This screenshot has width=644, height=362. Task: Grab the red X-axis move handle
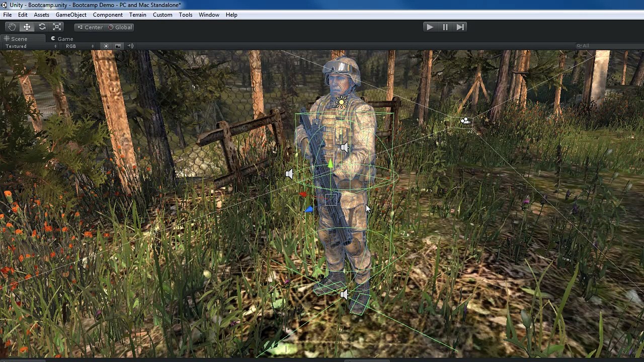(303, 194)
